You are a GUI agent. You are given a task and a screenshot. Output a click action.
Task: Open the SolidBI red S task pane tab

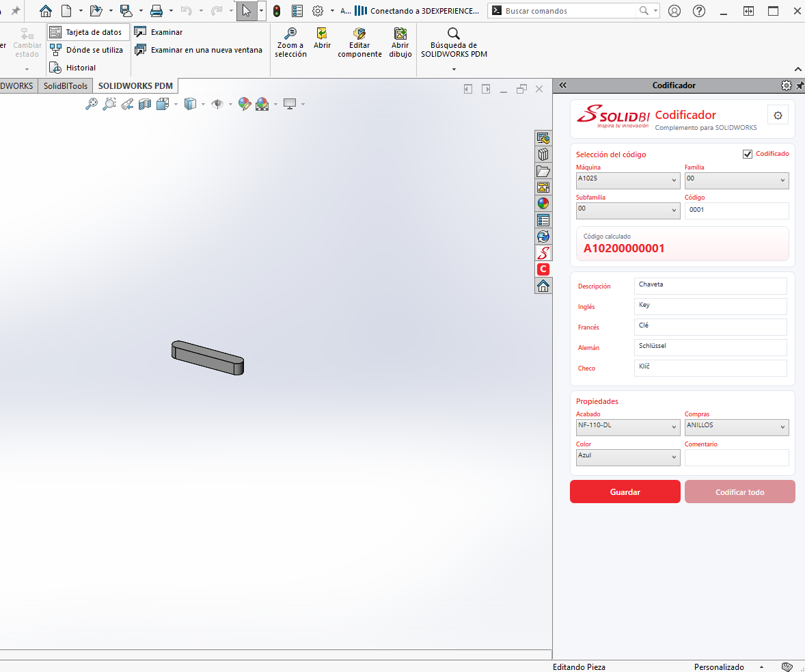(543, 253)
